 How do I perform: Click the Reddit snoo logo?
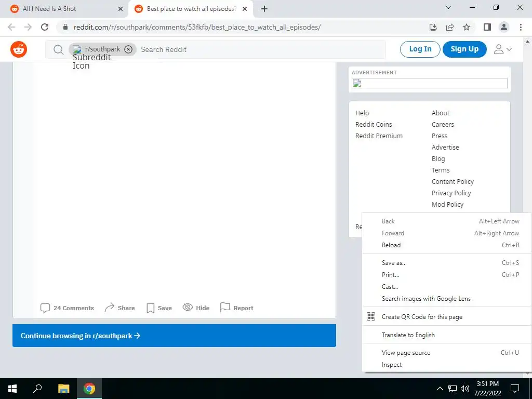[x=19, y=49]
